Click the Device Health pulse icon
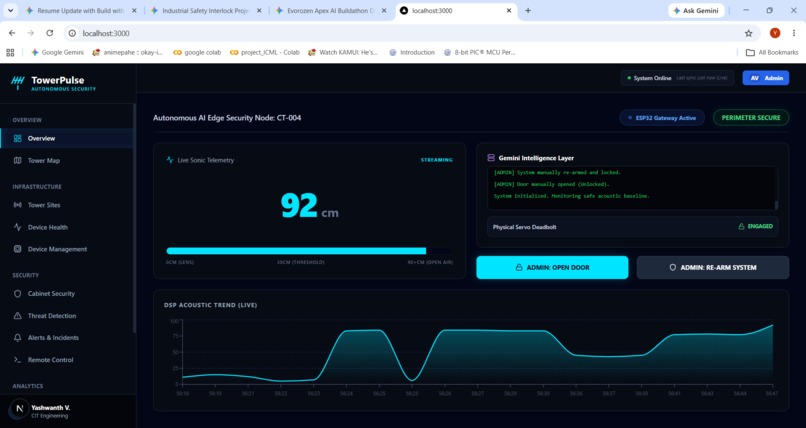Viewport: 806px width, 428px height. tap(17, 227)
